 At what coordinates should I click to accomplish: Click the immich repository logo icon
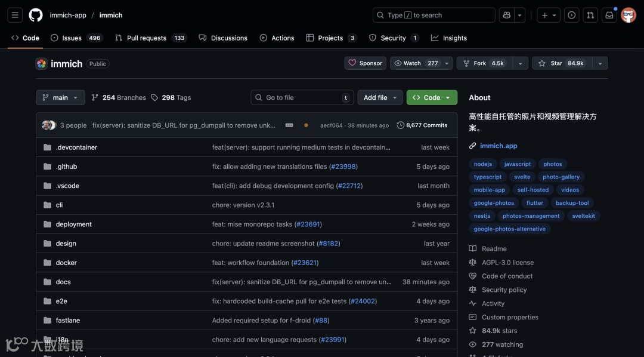42,64
